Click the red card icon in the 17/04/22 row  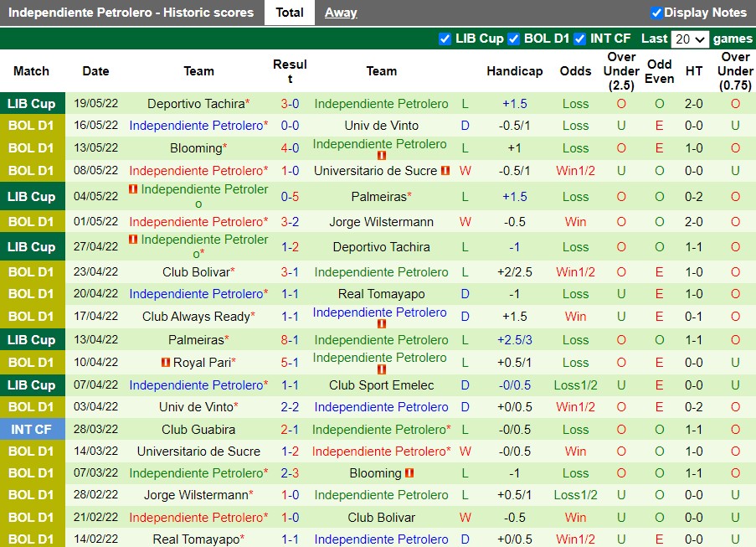382,323
